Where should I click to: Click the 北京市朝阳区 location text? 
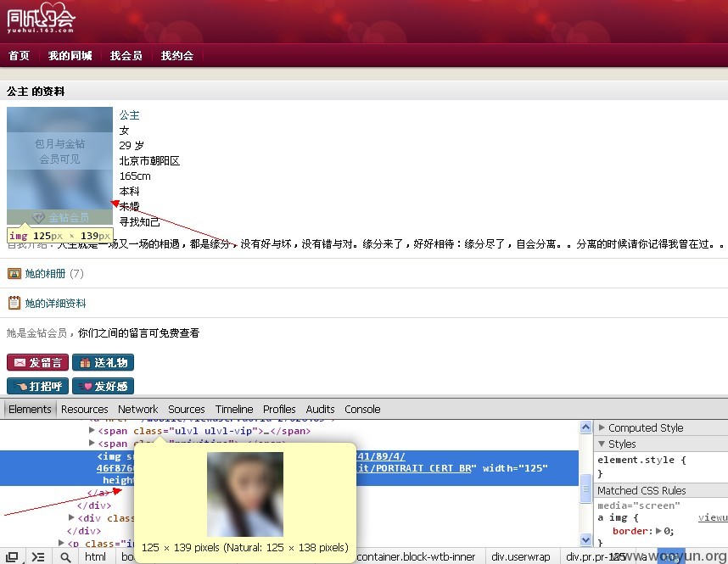click(149, 161)
